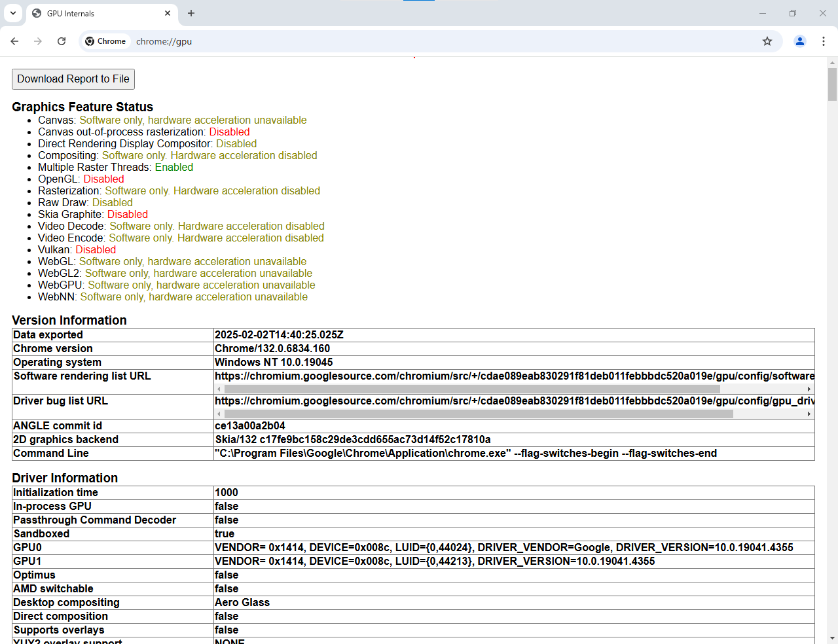Click the Chrome site info chip

click(x=106, y=41)
